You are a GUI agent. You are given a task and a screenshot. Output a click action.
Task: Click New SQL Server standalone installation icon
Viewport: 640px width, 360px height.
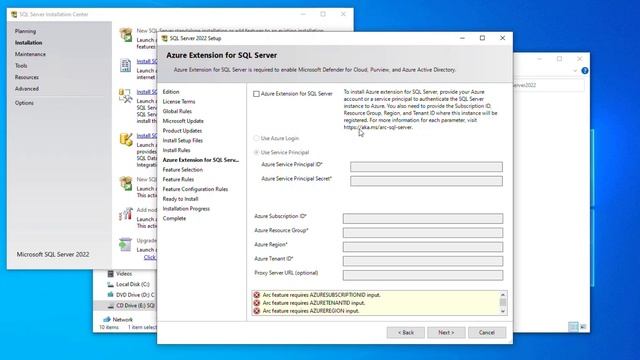click(126, 35)
